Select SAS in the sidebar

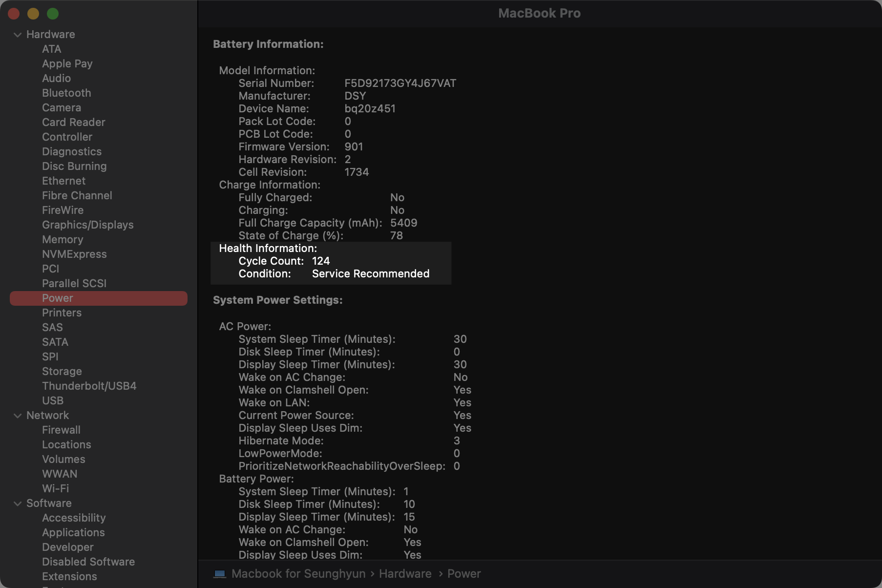pyautogui.click(x=52, y=327)
